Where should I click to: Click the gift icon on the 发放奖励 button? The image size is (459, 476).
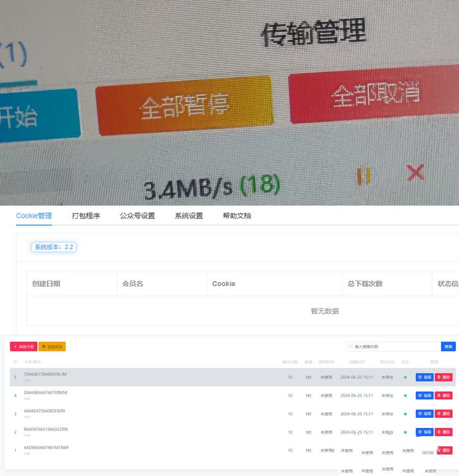point(45,346)
